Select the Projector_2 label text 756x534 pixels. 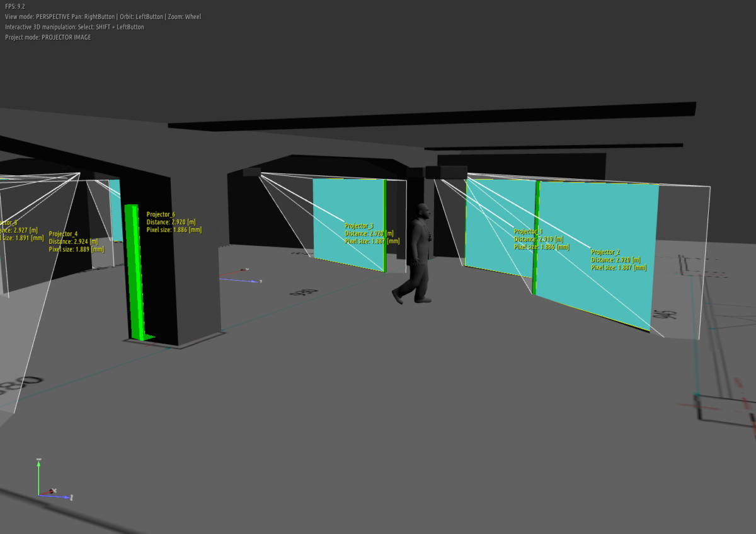click(605, 252)
